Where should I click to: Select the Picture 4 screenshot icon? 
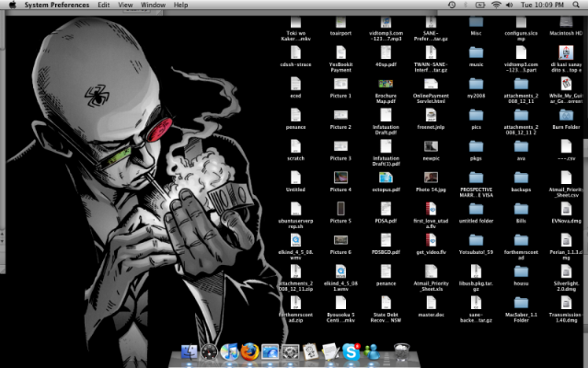click(340, 178)
